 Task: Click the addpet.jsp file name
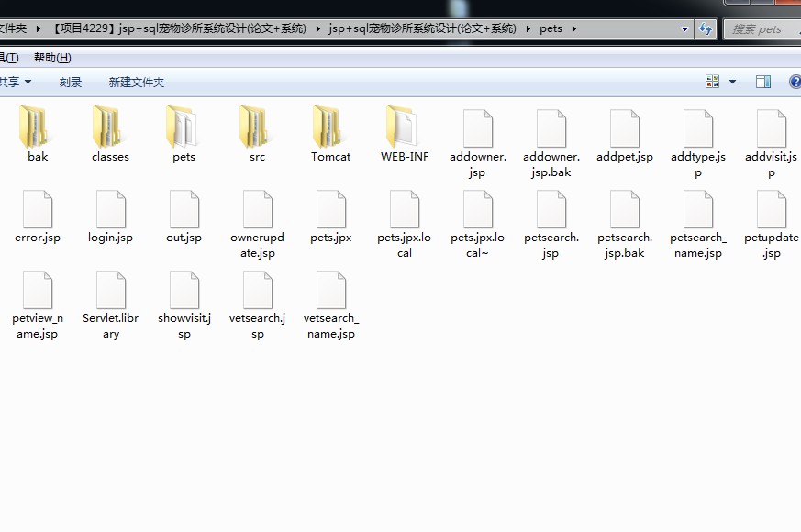[625, 157]
